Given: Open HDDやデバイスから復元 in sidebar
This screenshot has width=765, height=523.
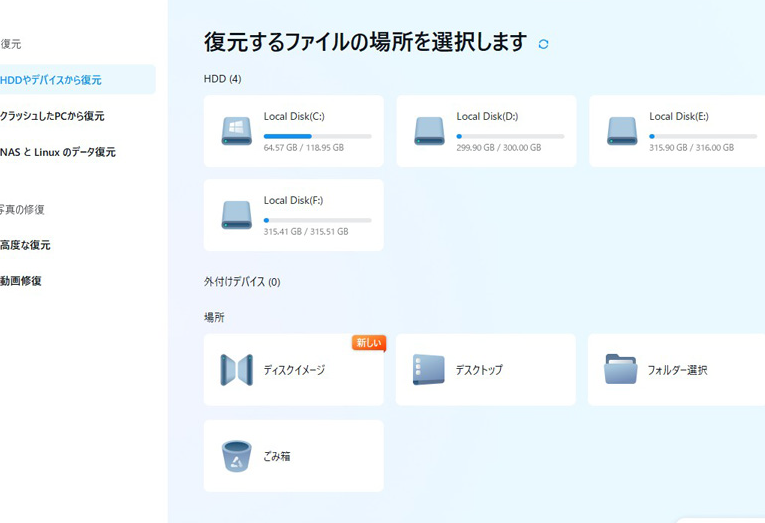Looking at the screenshot, I should (52, 80).
